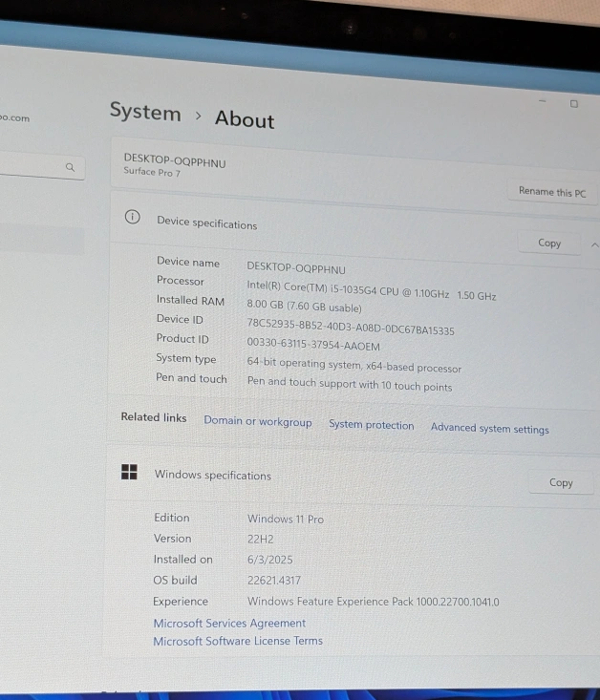Collapse the Device specifications section chevron
The width and height of the screenshot is (600, 700).
594,245
